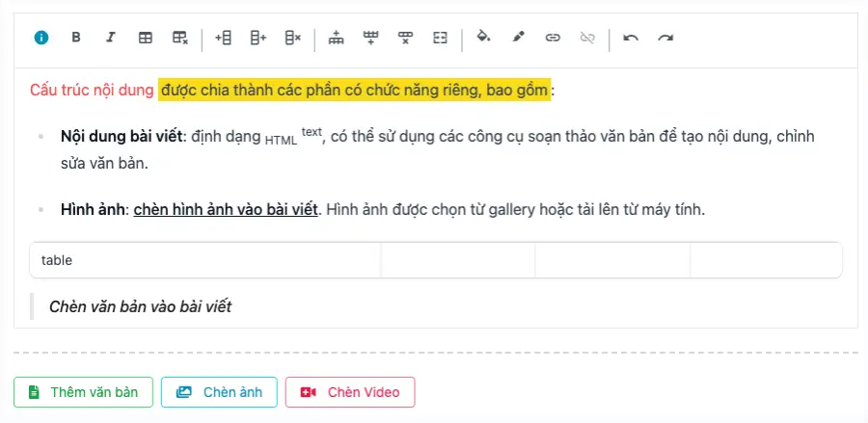Redo the last undone edit

(x=665, y=38)
